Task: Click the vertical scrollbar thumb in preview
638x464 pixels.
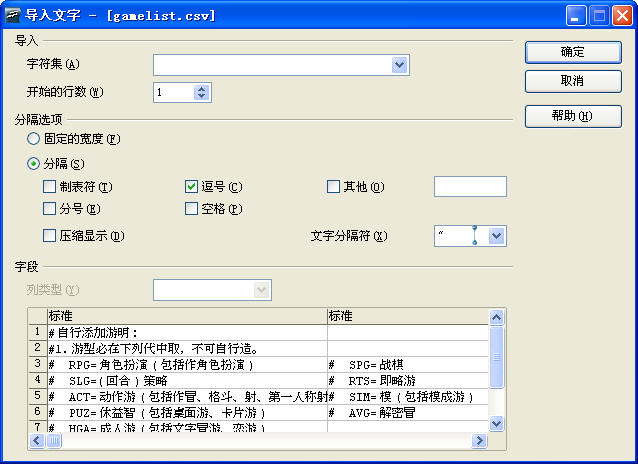Action: pyautogui.click(x=496, y=357)
